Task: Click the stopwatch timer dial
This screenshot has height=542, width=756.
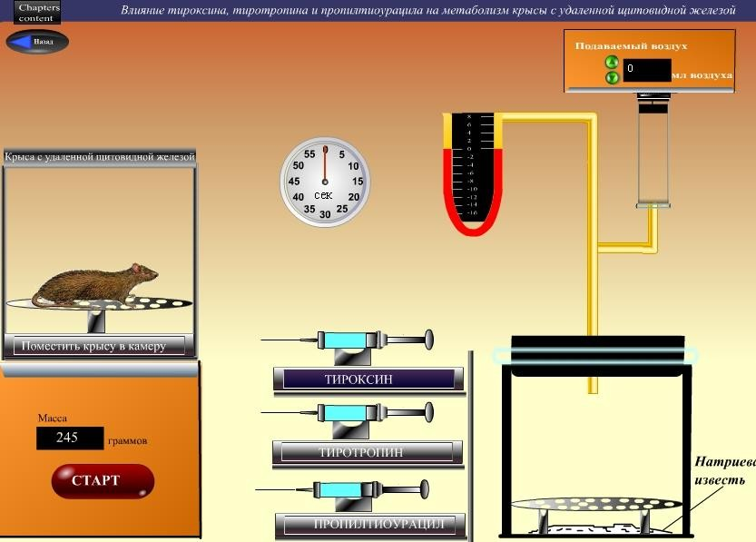Action: point(325,181)
